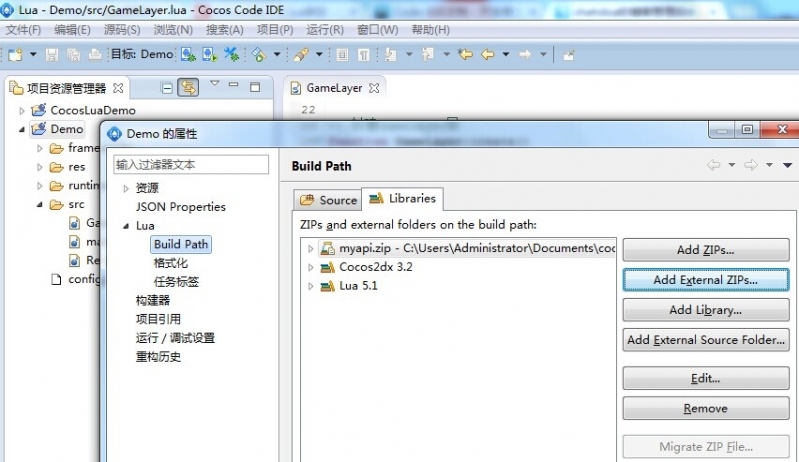The width and height of the screenshot is (799, 462).
Task: Select 格式化 under Lua
Action: point(171,263)
